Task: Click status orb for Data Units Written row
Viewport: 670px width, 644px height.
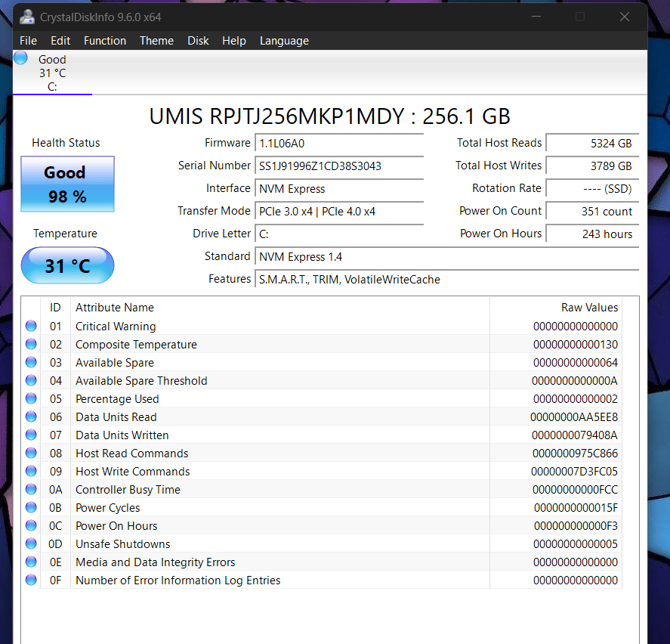Action: 31,435
